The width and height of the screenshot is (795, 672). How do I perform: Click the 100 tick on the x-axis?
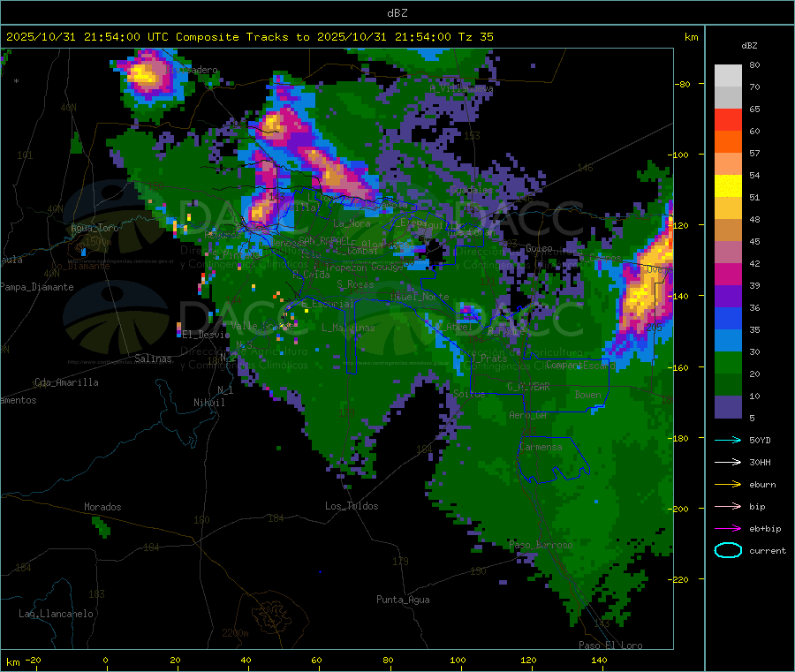pos(458,660)
